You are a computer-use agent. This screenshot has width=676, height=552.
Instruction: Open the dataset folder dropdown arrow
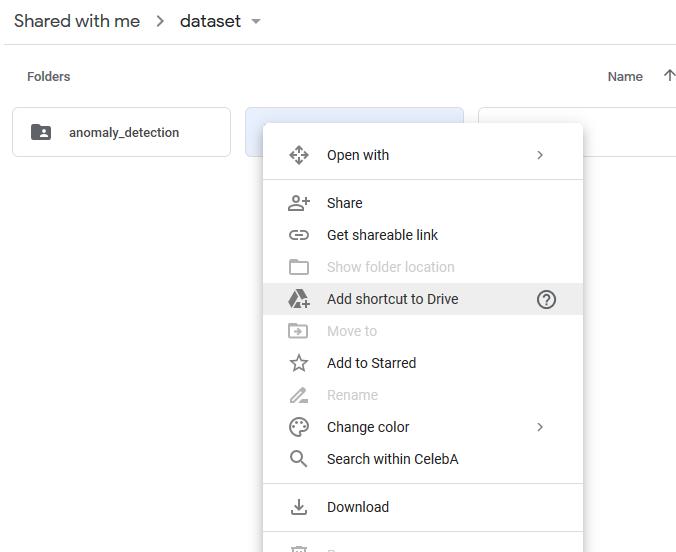click(256, 22)
